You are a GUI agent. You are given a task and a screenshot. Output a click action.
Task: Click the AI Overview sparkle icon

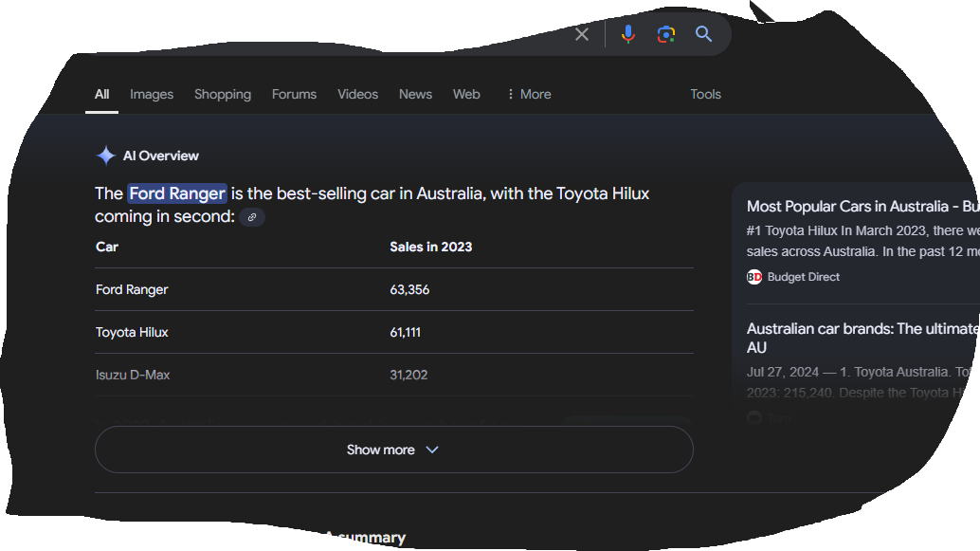(x=105, y=156)
